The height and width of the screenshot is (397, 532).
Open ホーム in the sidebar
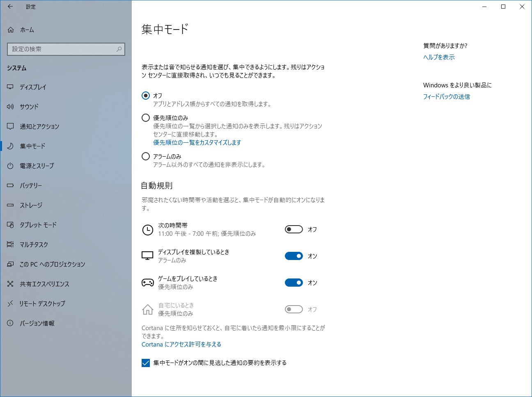[66, 30]
